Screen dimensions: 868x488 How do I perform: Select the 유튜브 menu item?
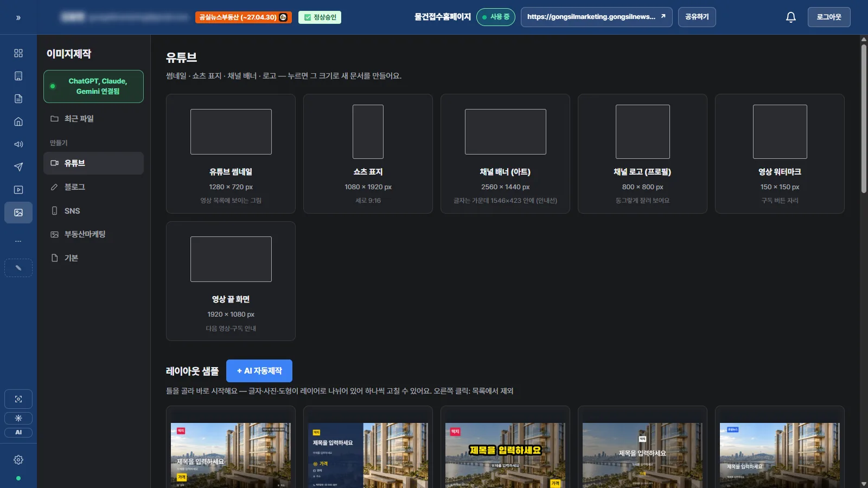click(93, 163)
